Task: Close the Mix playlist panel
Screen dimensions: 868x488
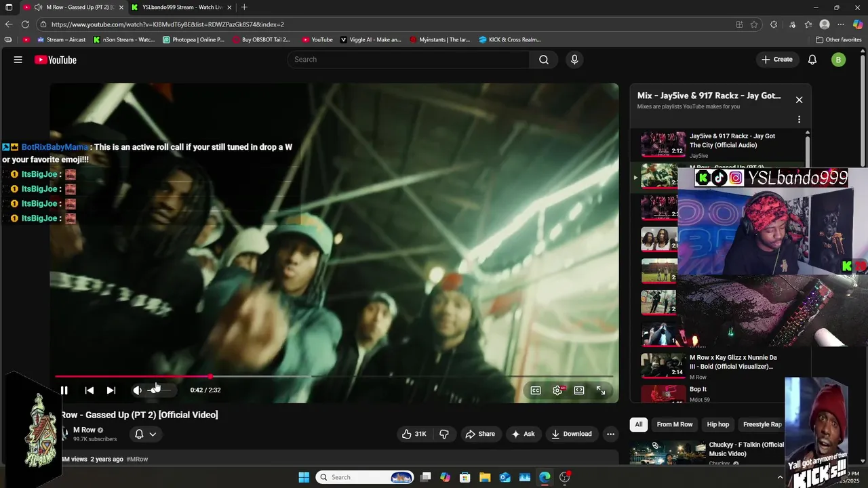Action: pyautogui.click(x=799, y=100)
